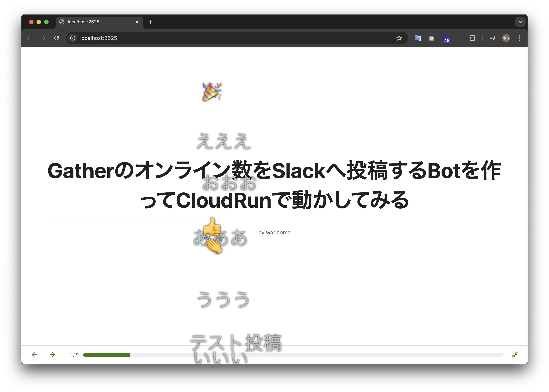Open the blue pen-shaped extension icon
The image size is (549, 392).
coord(459,38)
